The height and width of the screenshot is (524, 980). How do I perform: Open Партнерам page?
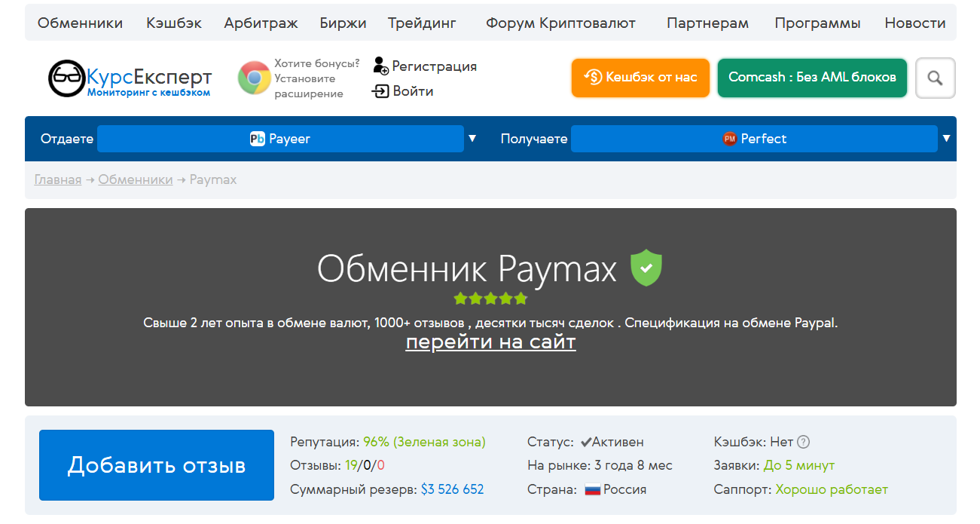[x=707, y=23]
